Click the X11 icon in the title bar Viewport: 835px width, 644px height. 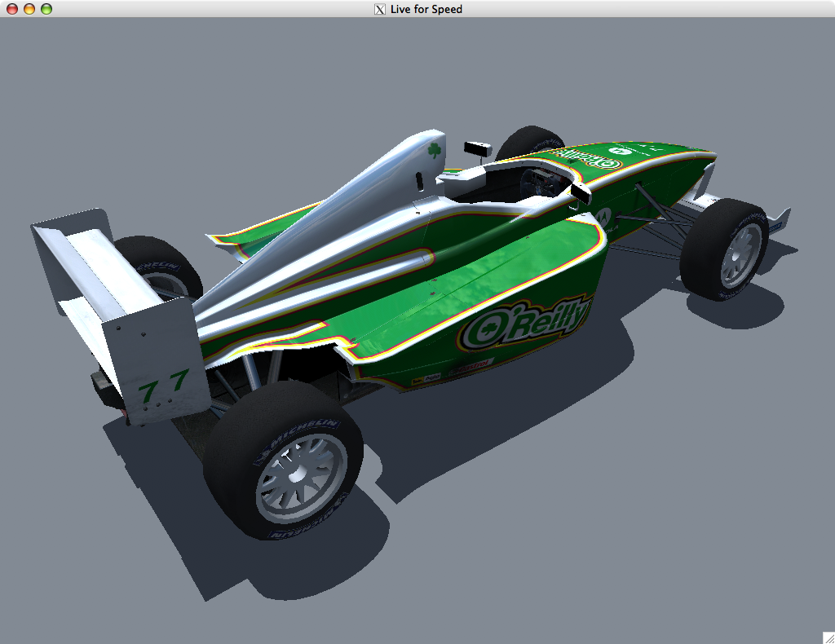pyautogui.click(x=380, y=9)
